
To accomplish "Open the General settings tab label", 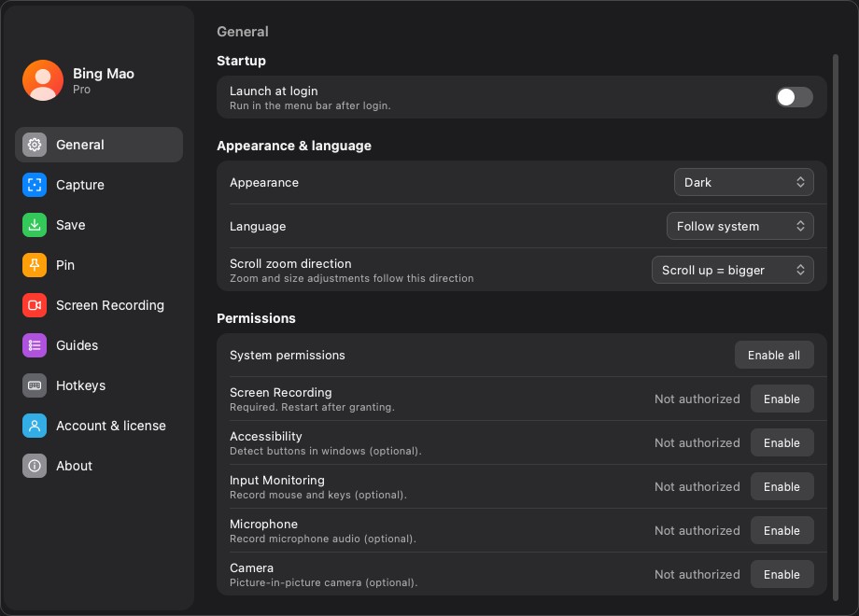I will [80, 145].
